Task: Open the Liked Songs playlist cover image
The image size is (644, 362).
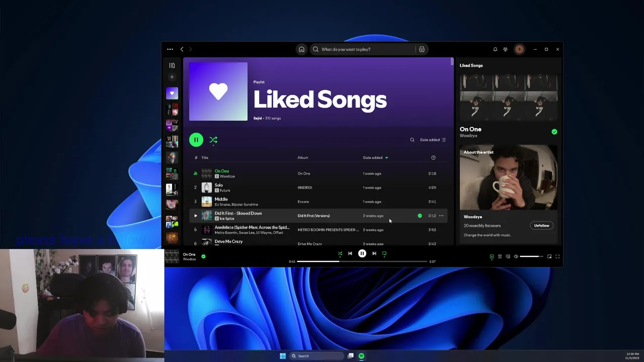Action: point(218,92)
